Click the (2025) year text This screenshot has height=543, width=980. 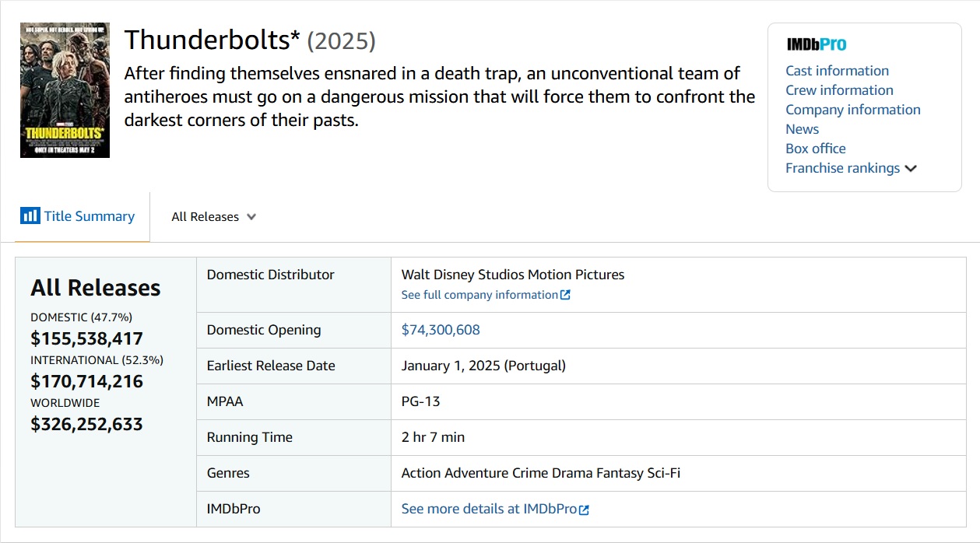pyautogui.click(x=342, y=40)
